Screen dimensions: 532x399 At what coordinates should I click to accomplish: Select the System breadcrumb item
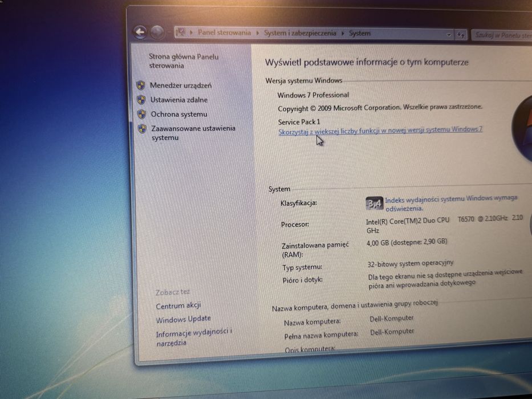tap(360, 33)
